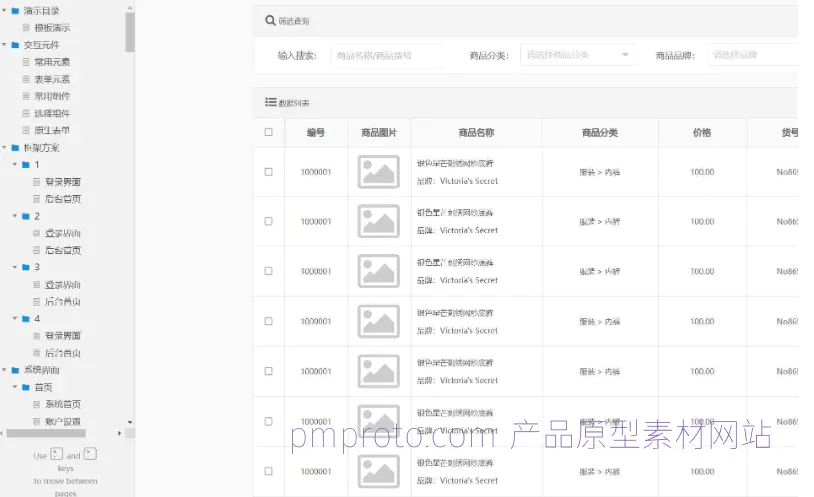Click the 筛选查询 magnifier search icon

pyautogui.click(x=270, y=20)
